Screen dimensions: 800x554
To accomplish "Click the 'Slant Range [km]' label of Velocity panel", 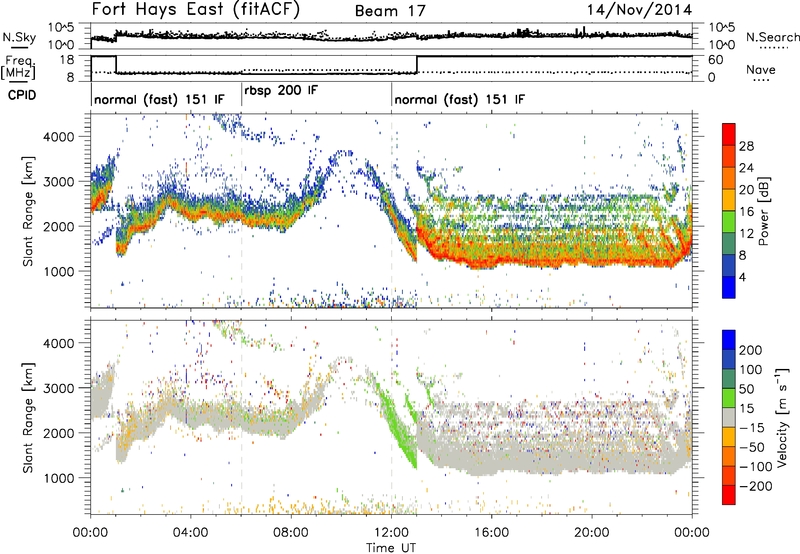I will tap(28, 418).
